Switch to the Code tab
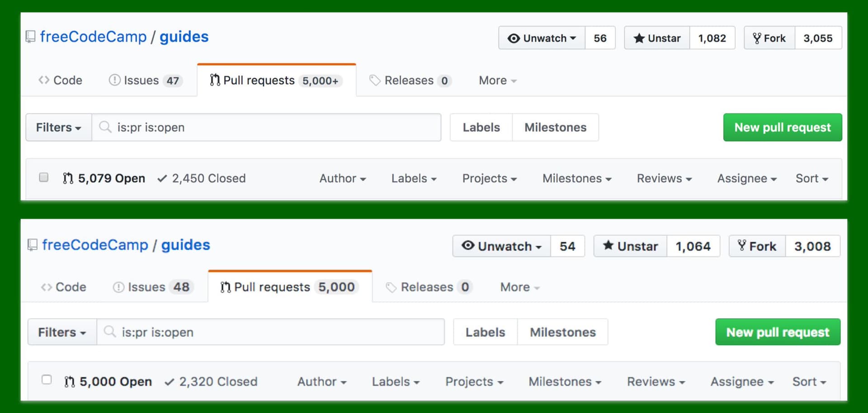 [61, 80]
